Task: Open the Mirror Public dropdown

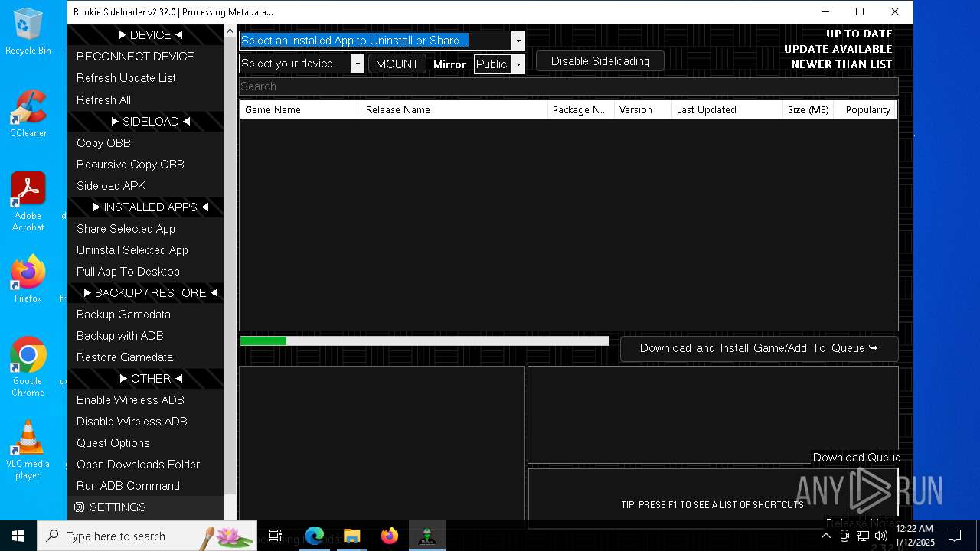Action: [518, 64]
